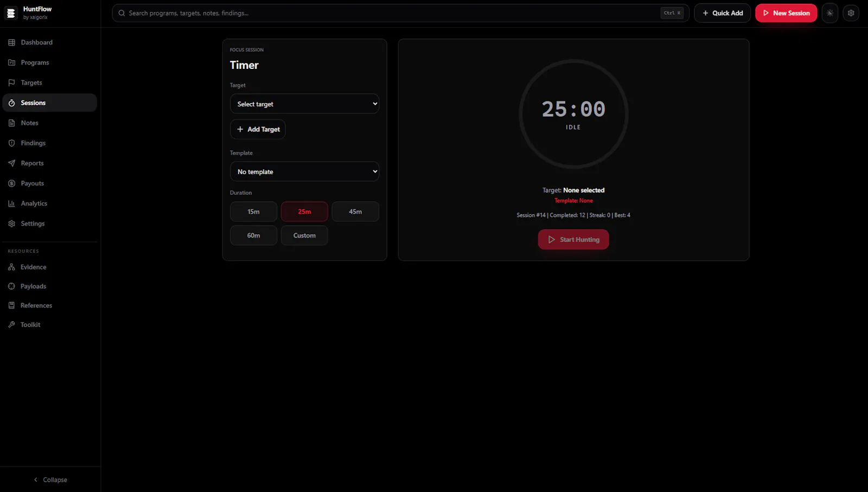Click the 'Template: None' text

coord(573,201)
